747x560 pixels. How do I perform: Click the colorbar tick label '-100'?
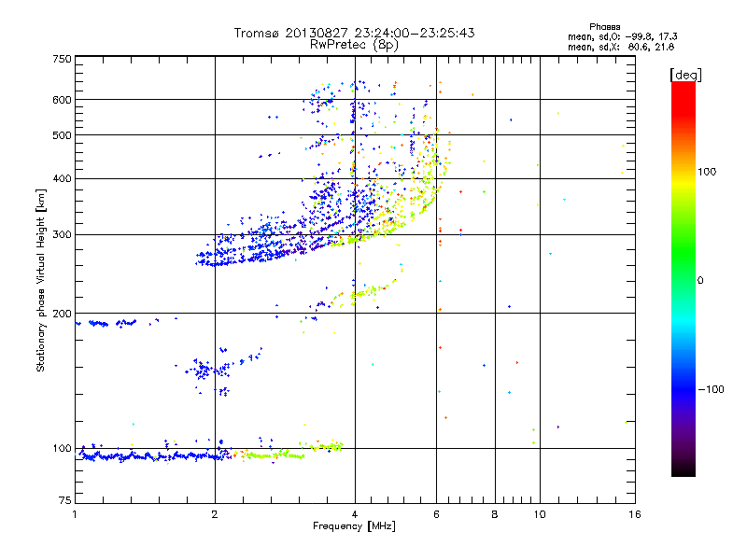click(711, 389)
